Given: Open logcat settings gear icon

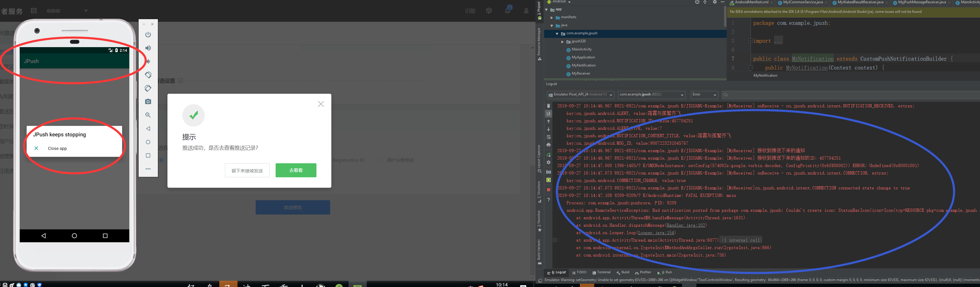Looking at the screenshot, I should point(548,162).
